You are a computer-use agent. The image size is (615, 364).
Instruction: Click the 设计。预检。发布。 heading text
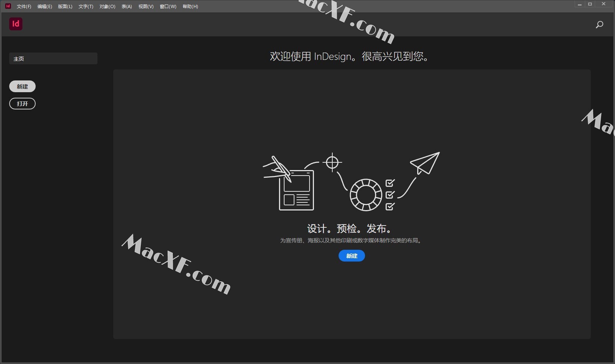point(350,229)
